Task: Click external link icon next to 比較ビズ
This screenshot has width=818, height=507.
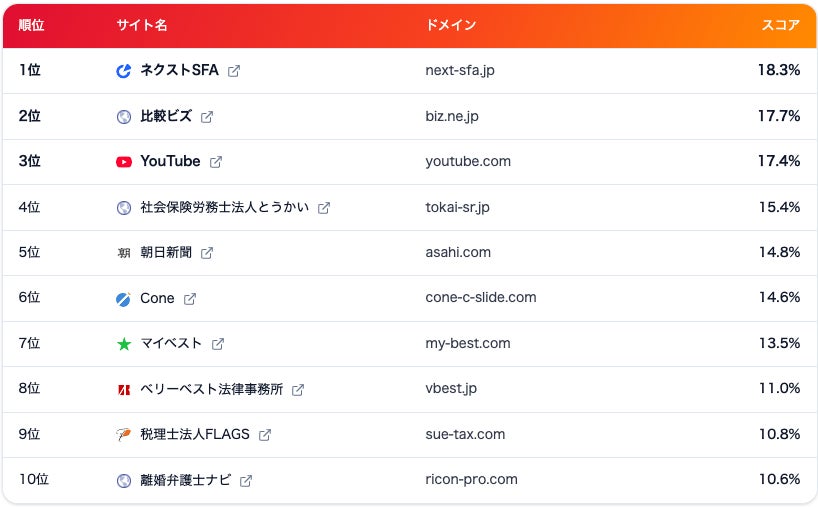Action: click(207, 117)
